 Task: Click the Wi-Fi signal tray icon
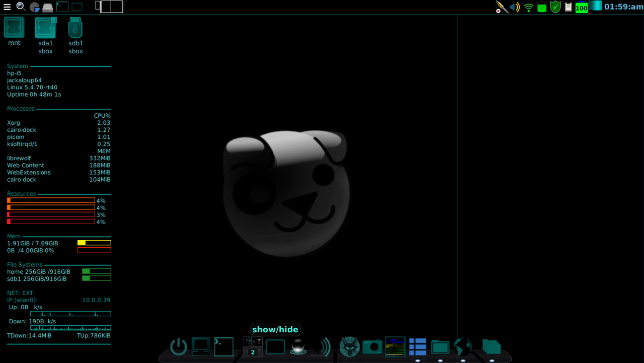pos(528,7)
